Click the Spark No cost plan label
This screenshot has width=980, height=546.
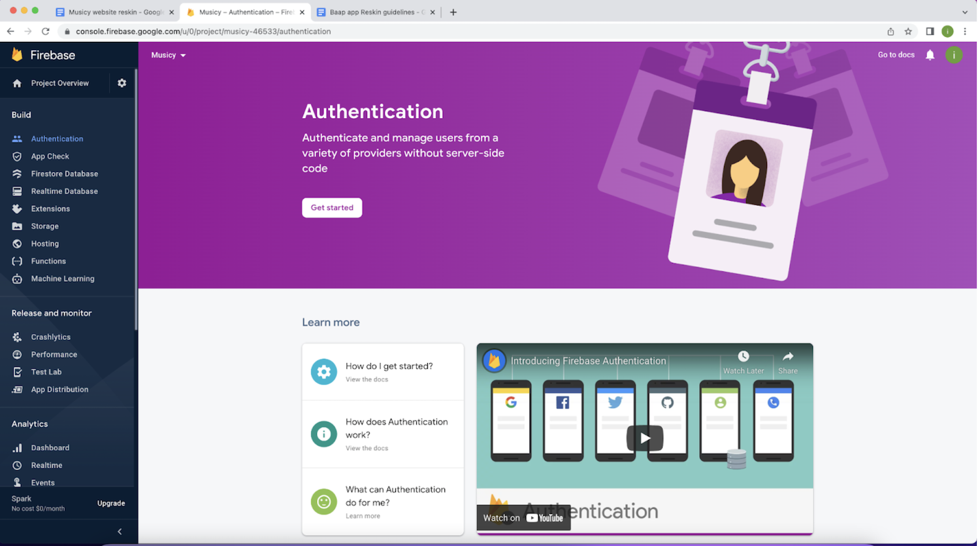(x=38, y=503)
